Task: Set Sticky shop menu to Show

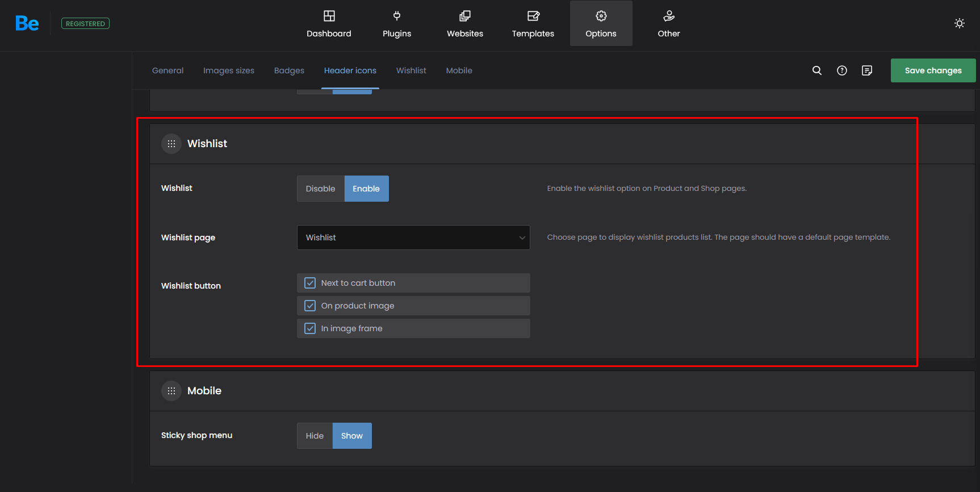Action: tap(352, 436)
